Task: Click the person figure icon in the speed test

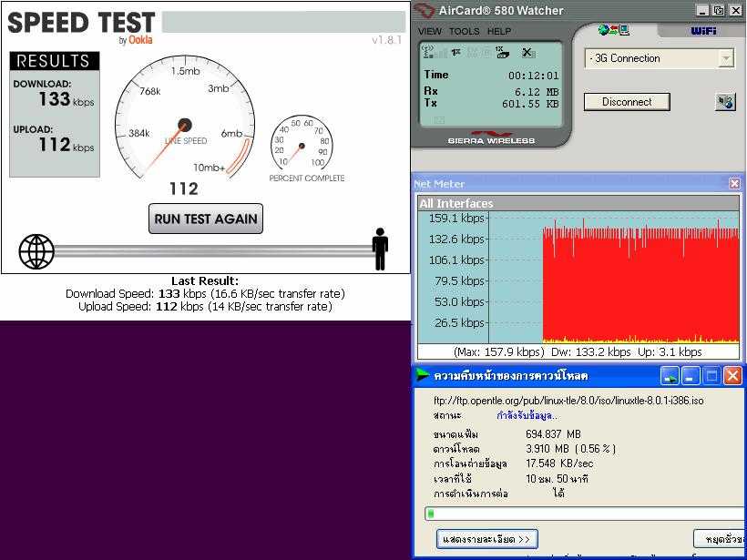Action: (380, 249)
